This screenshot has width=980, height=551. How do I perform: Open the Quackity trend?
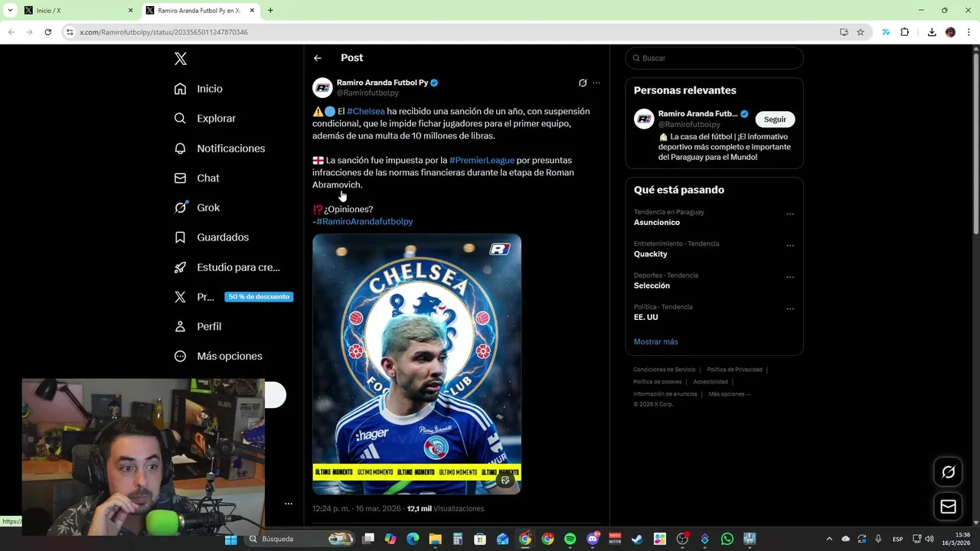click(651, 254)
